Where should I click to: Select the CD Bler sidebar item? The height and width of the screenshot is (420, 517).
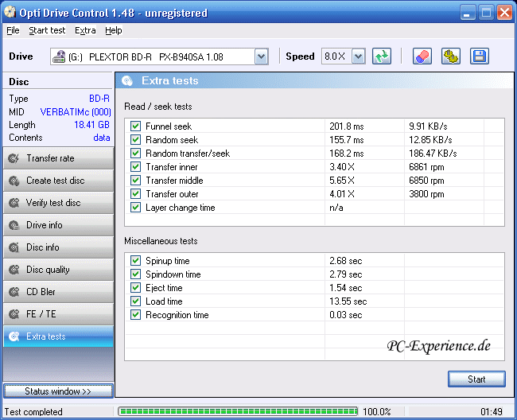point(57,292)
